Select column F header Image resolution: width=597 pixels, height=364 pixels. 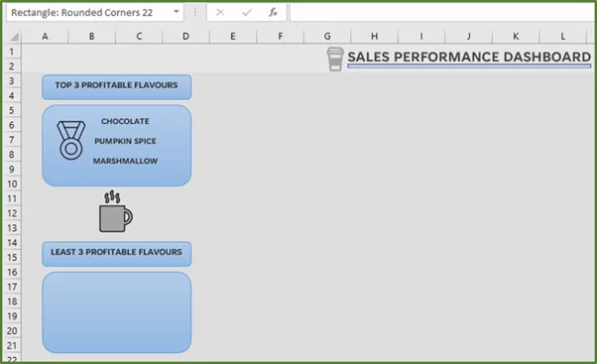tap(281, 36)
